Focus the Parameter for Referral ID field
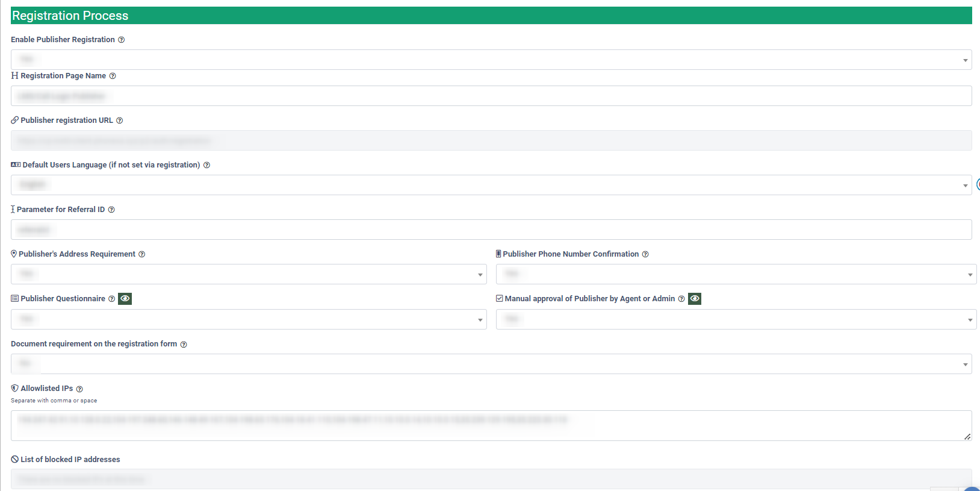 [x=491, y=230]
